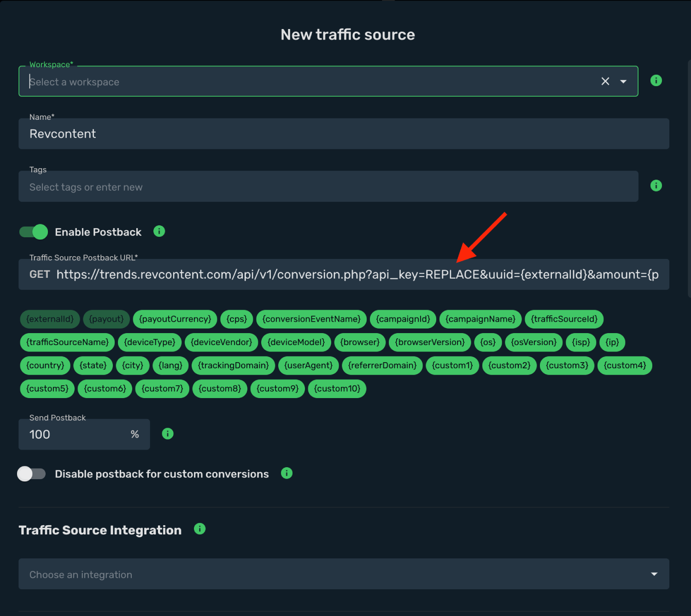Insert the {userAgent} token
Viewport: 691px width, 616px height.
[x=309, y=365]
